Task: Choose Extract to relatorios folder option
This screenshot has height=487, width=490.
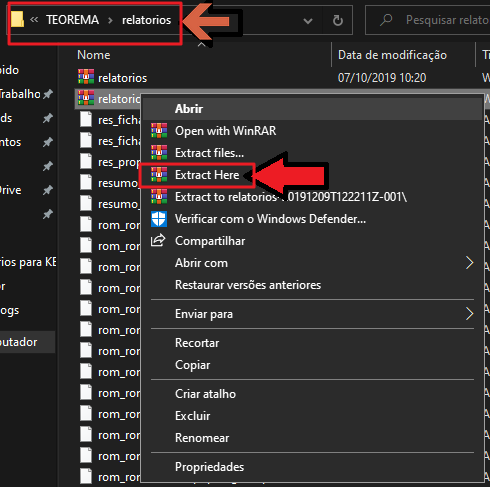Action: [312, 197]
